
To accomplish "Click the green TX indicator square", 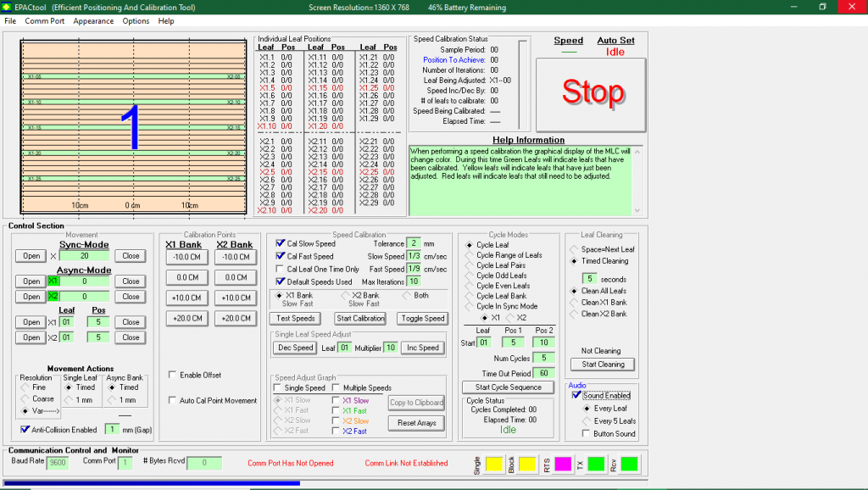I will coord(596,464).
